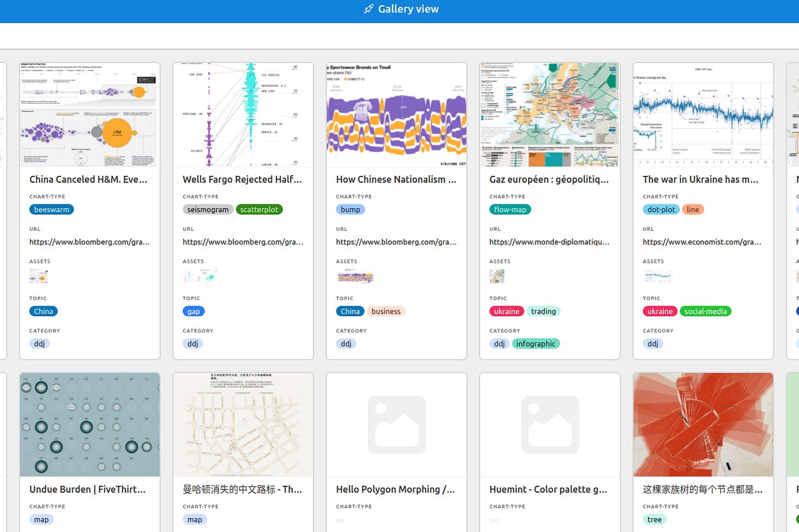The height and width of the screenshot is (532, 799).
Task: Click the ddj category tag on the H&M card
Action: 39,344
